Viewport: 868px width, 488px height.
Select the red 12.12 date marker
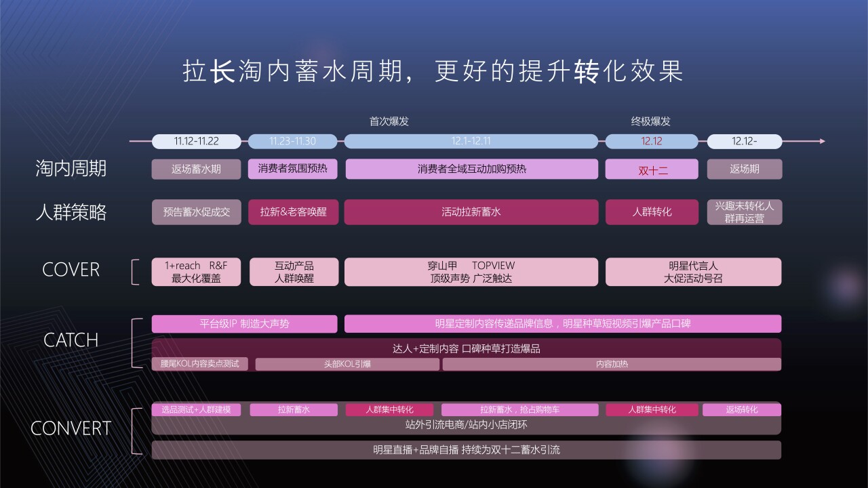[x=651, y=142]
